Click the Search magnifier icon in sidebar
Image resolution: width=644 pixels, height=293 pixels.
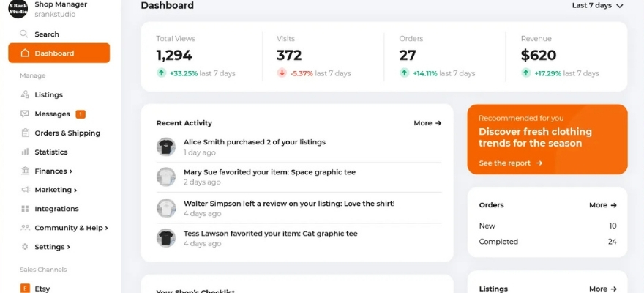tap(24, 34)
